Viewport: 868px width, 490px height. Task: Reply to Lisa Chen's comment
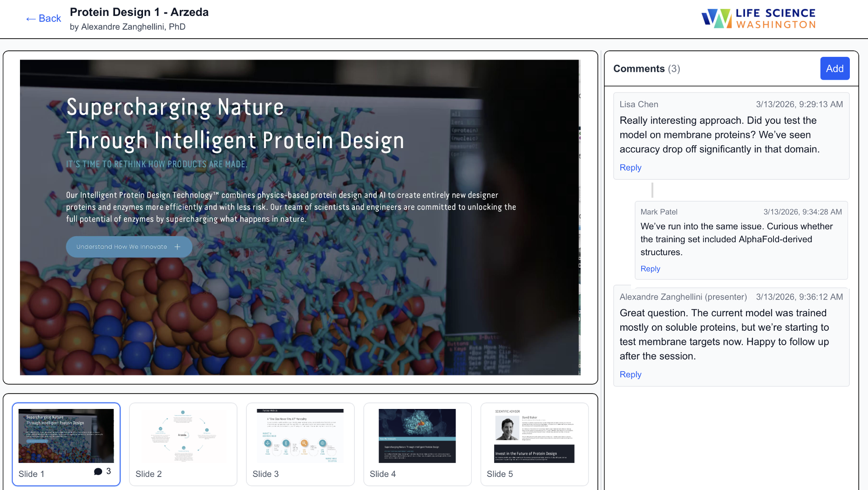[630, 168]
